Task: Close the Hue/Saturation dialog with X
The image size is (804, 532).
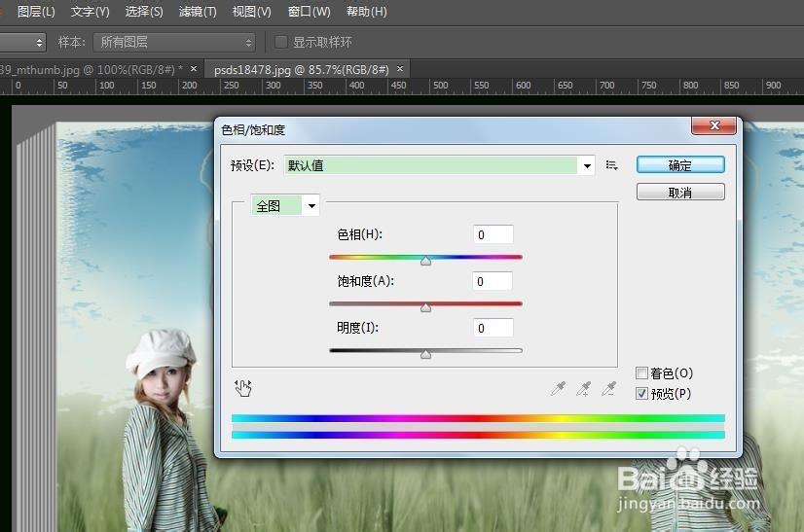Action: click(x=714, y=125)
